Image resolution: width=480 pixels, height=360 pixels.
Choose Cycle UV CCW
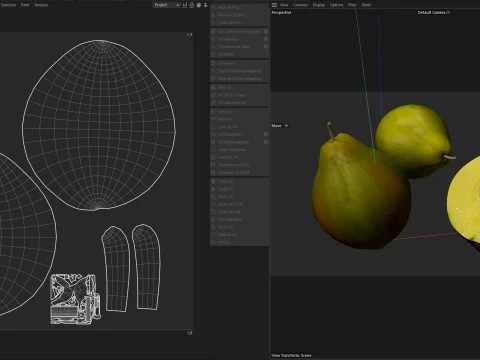[239, 204]
